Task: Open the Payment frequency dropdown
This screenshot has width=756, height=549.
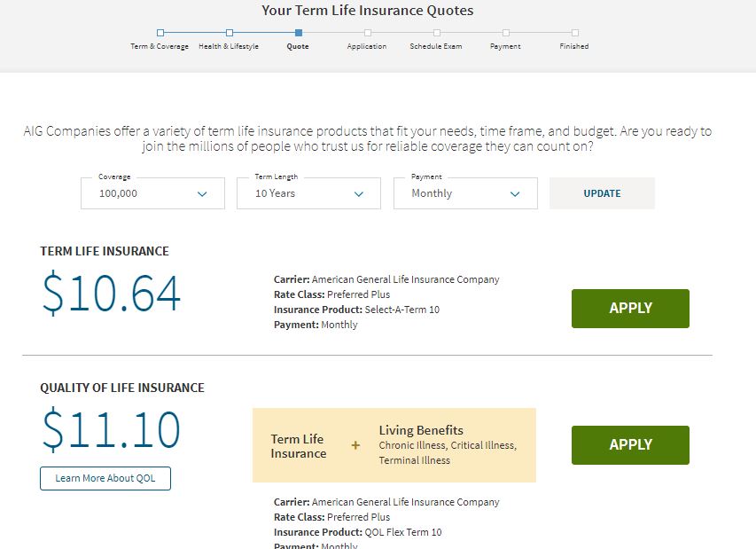Action: pos(465,192)
